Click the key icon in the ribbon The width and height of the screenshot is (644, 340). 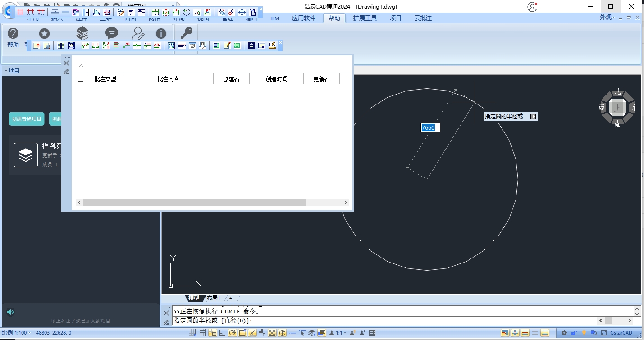[x=186, y=33]
